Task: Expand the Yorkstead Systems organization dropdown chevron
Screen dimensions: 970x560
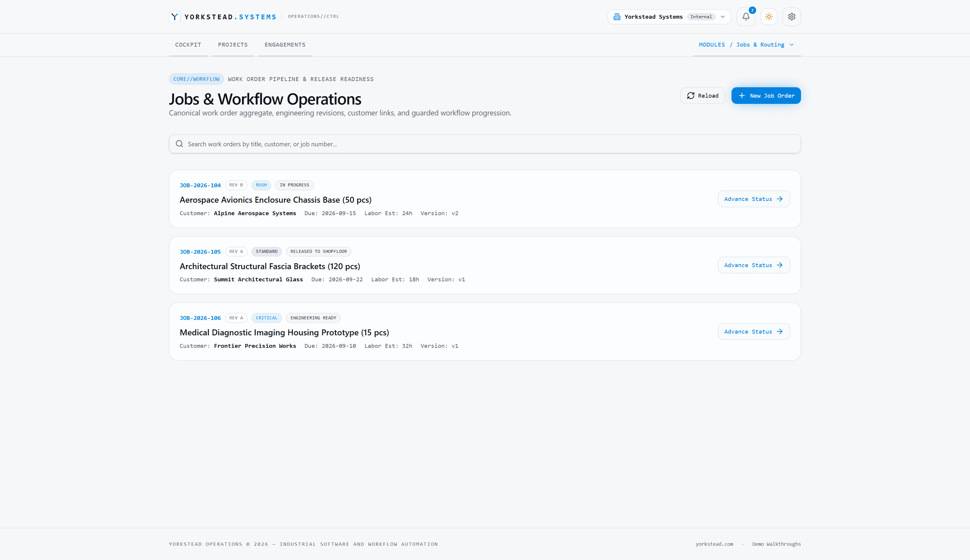Action: 723,17
